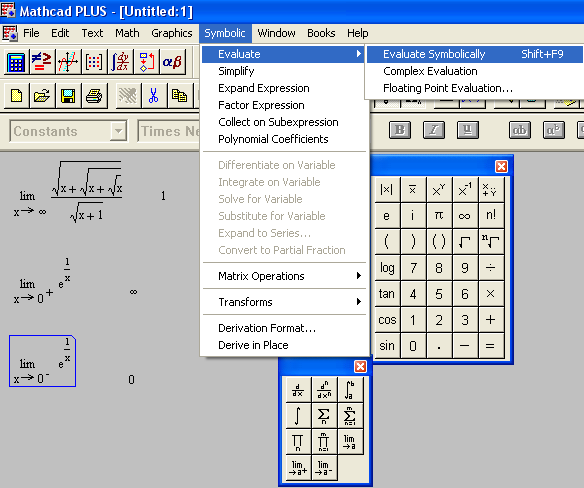Select Derive in Place
Screen dimensions: 584x488
tap(284, 345)
